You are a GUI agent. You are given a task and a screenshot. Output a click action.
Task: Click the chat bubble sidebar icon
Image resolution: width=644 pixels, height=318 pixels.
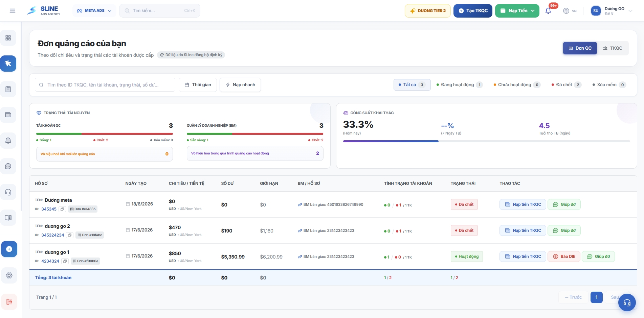tap(8, 166)
